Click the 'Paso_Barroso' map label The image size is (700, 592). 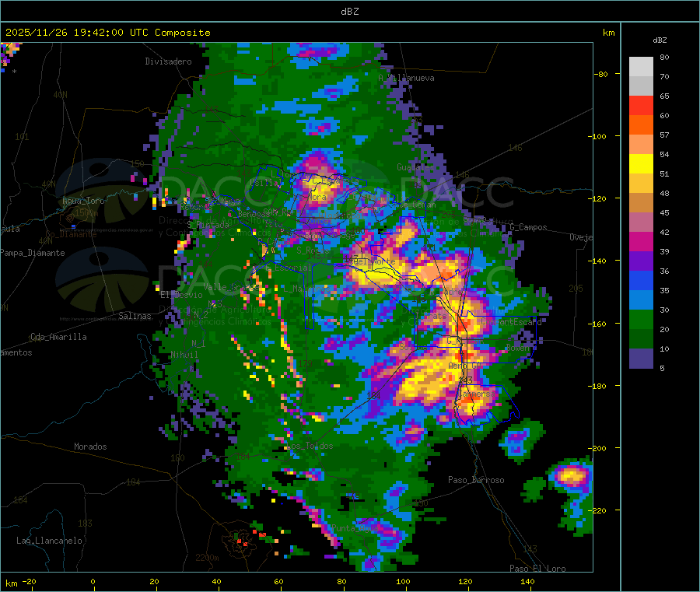pos(476,481)
